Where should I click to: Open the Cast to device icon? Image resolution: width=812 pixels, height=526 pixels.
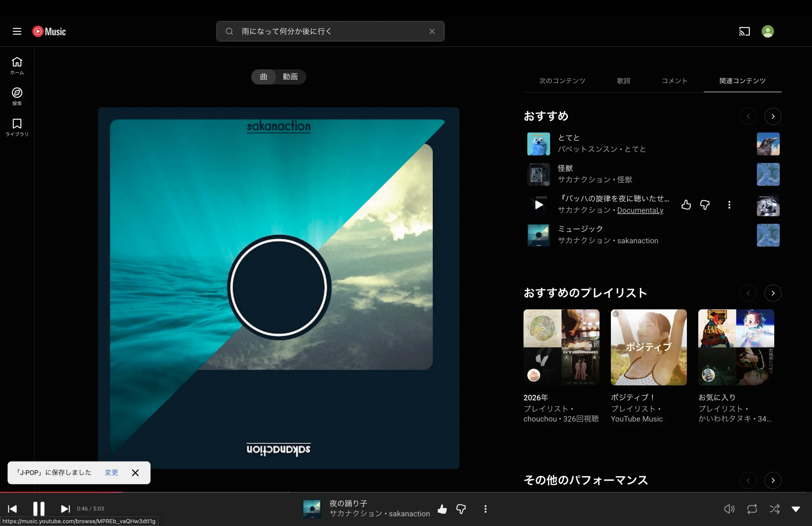[x=744, y=32]
